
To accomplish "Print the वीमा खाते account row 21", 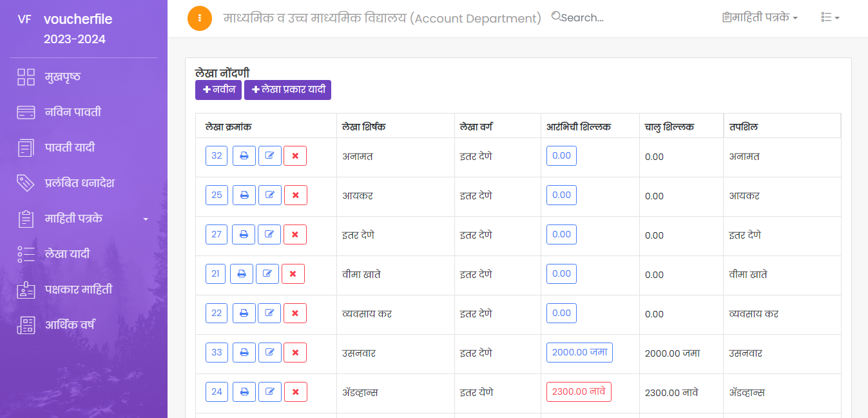I will [x=241, y=274].
